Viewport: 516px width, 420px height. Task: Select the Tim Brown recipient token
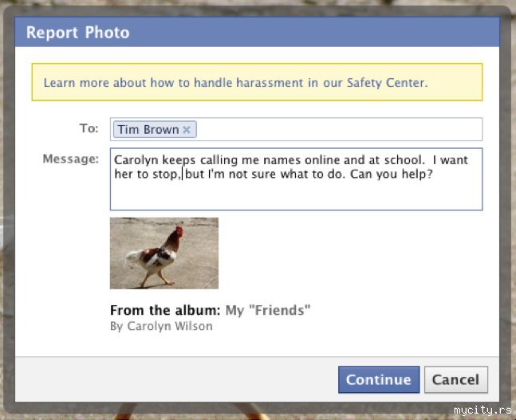tap(148, 130)
